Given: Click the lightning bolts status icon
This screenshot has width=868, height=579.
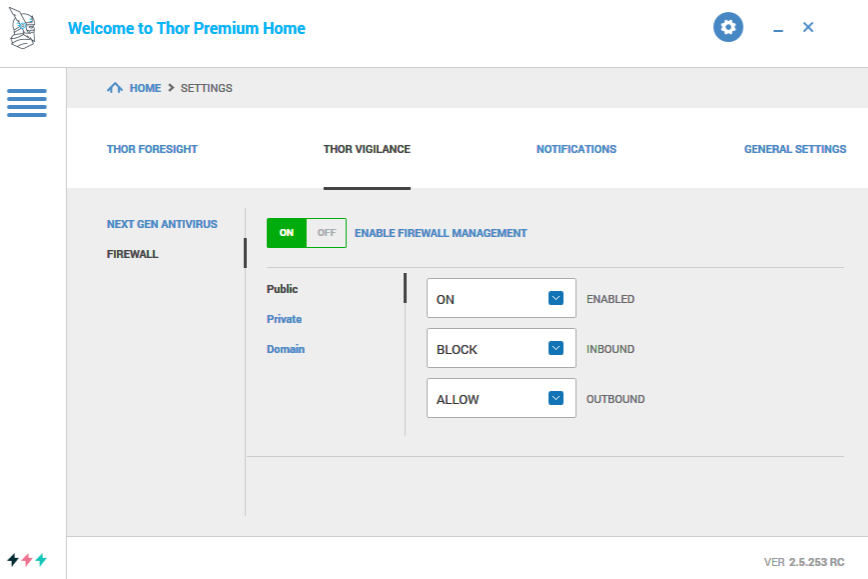Looking at the screenshot, I should coord(27,560).
